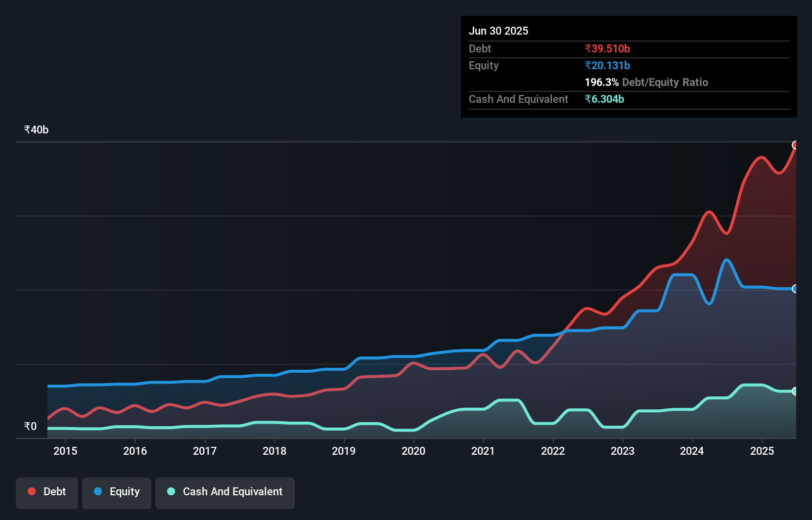Image resolution: width=812 pixels, height=520 pixels.
Task: Toggle the Cash And Equivalent series visibility
Action: point(225,493)
